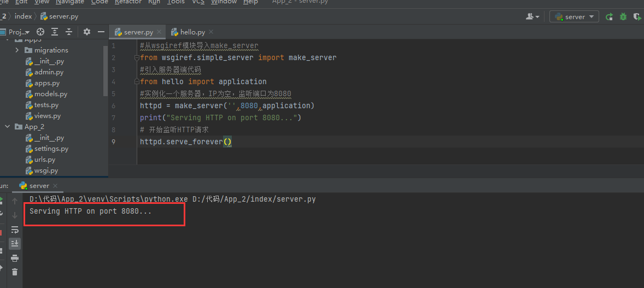The image size is (644, 288).
Task: Toggle scroll to end of console
Action: click(15, 244)
